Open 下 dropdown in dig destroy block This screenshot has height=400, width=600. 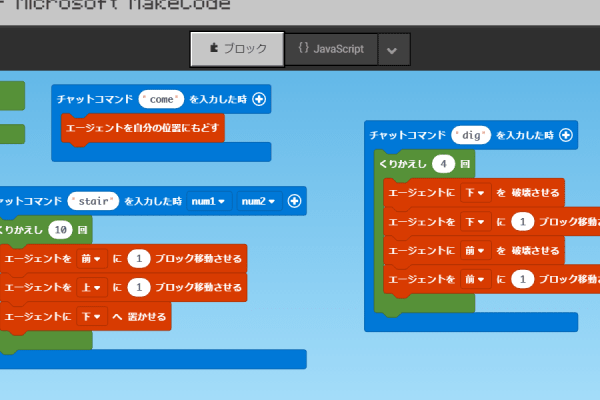pyautogui.click(x=475, y=193)
